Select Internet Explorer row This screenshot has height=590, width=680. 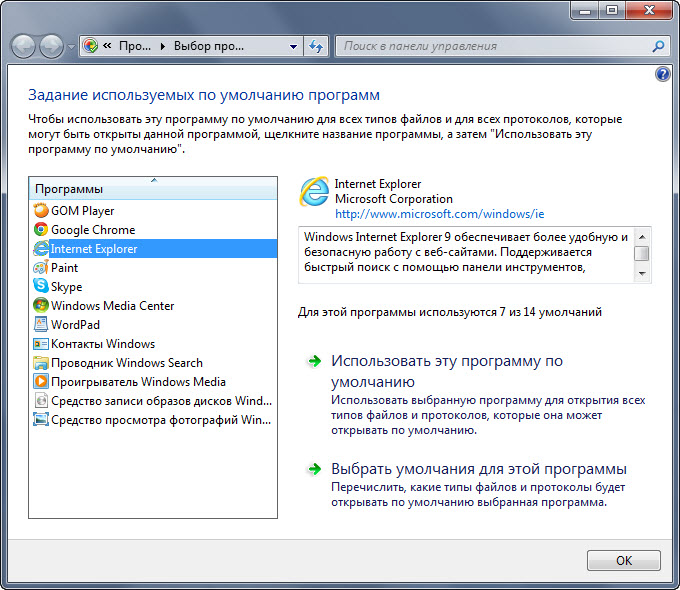153,249
